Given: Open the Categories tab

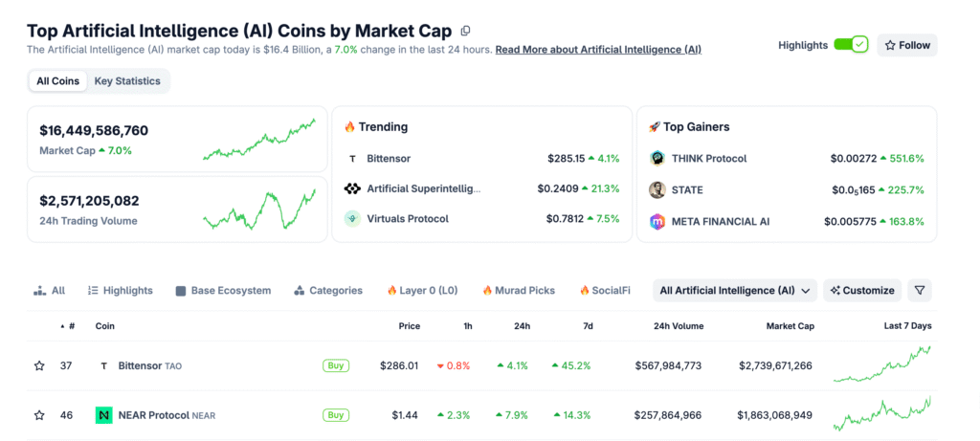Looking at the screenshot, I should tap(328, 290).
